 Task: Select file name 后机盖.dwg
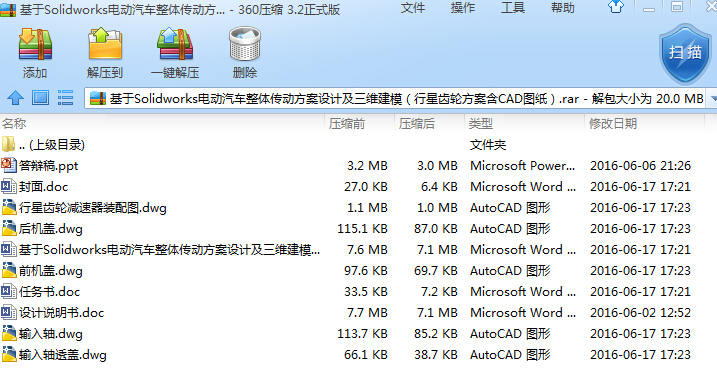point(51,229)
